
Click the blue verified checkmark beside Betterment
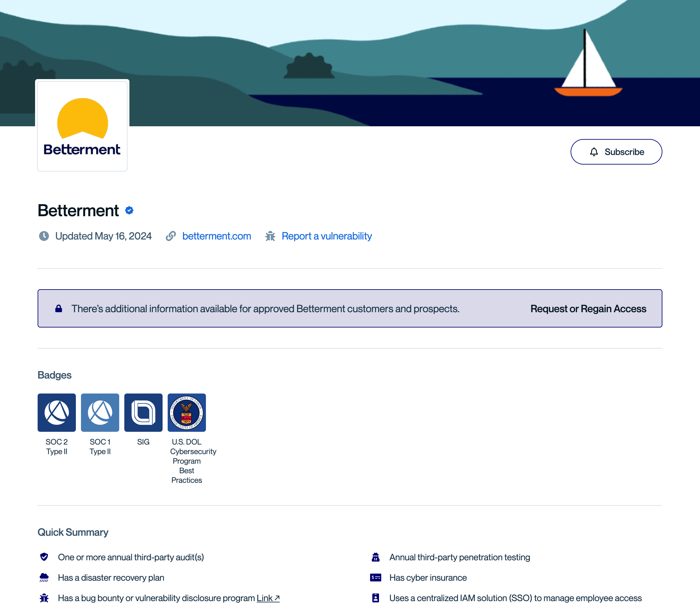pos(129,210)
